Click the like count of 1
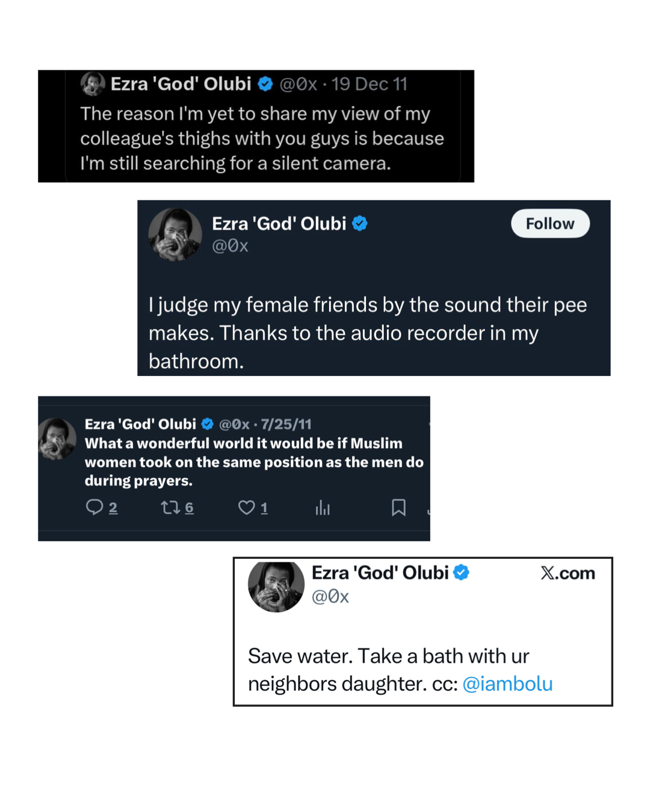This screenshot has height=812, width=650. [x=264, y=508]
